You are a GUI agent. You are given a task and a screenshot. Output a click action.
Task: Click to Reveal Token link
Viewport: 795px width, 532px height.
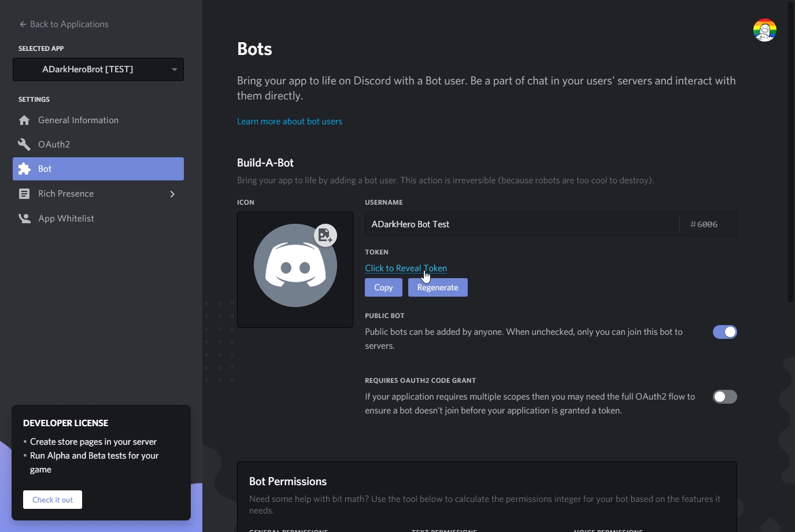coord(406,268)
